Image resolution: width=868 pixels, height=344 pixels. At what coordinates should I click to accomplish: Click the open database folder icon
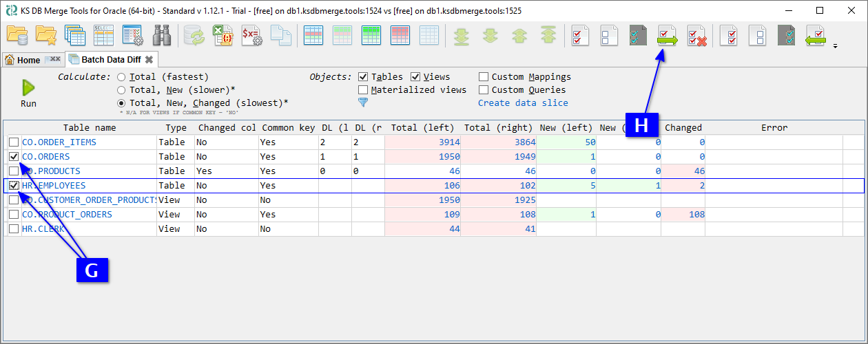(x=17, y=35)
